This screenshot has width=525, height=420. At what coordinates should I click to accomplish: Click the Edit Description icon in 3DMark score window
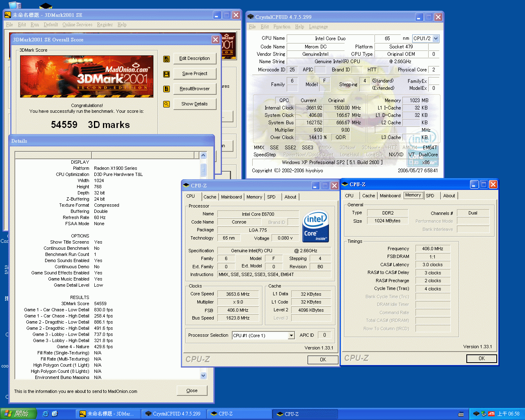[167, 59]
